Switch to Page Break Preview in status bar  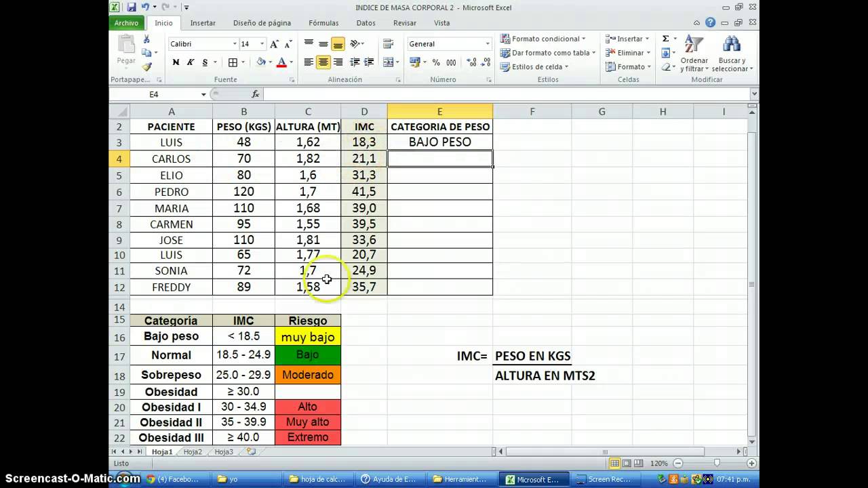(639, 463)
